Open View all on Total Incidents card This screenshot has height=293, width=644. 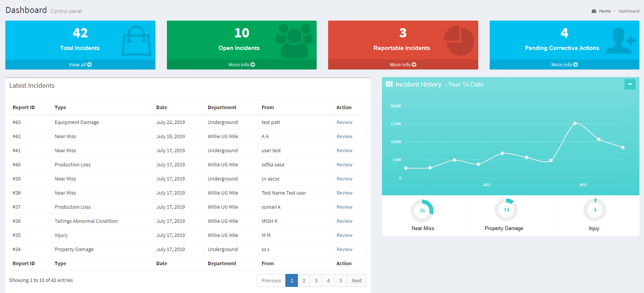80,65
